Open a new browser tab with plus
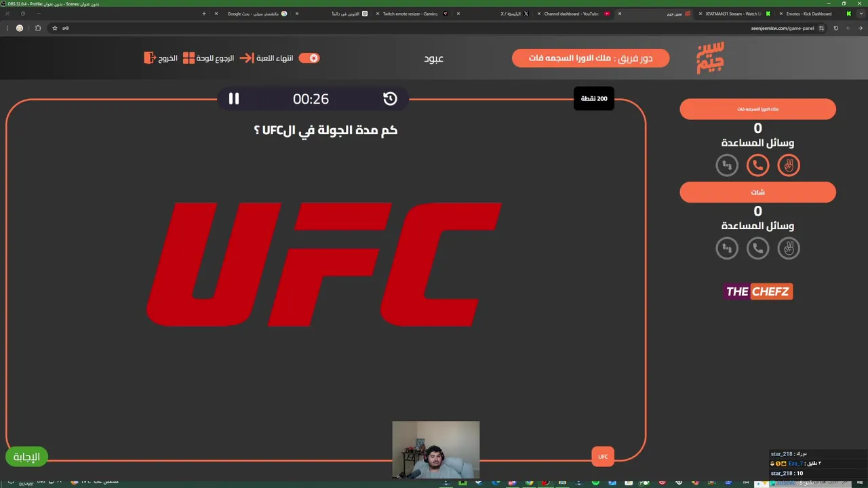 [x=203, y=14]
